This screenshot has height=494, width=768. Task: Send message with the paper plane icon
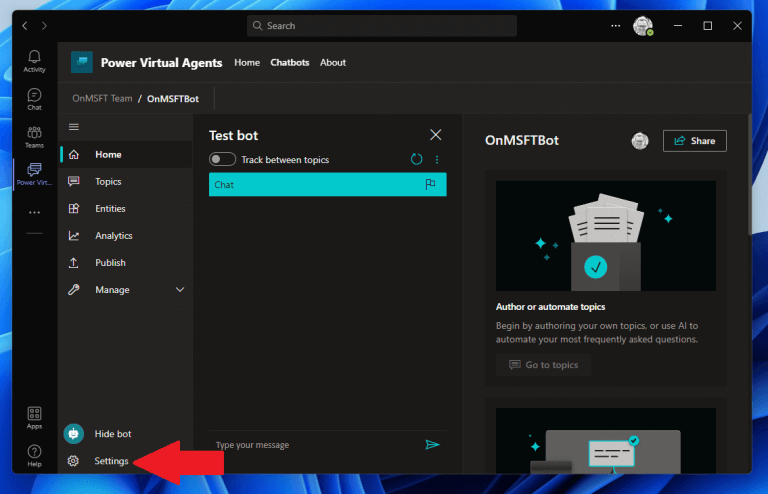coord(432,445)
